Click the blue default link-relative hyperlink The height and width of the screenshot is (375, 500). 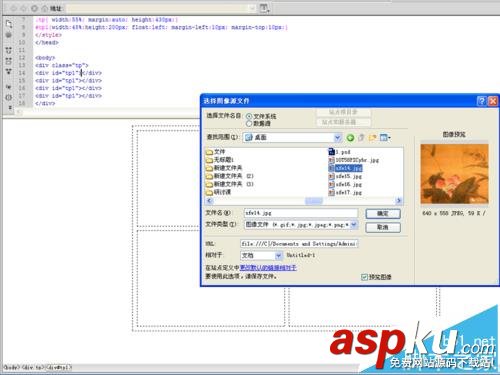pos(268,268)
